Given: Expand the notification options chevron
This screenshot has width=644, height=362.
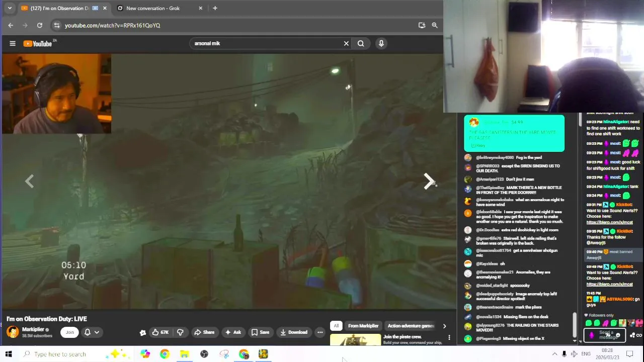Looking at the screenshot, I should coord(97,332).
